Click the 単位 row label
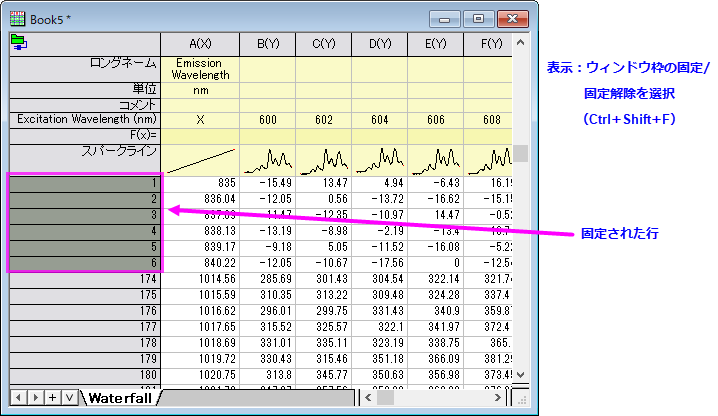Image resolution: width=718 pixels, height=416 pixels. 85,90
